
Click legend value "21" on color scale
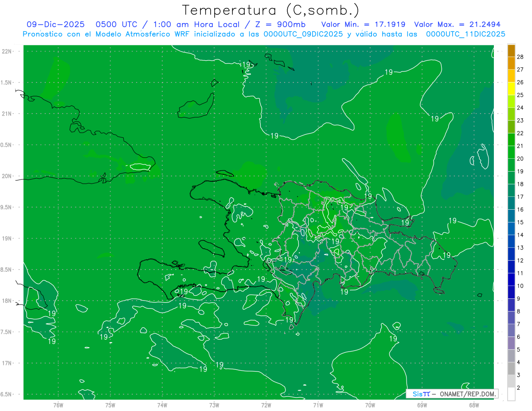click(x=520, y=146)
